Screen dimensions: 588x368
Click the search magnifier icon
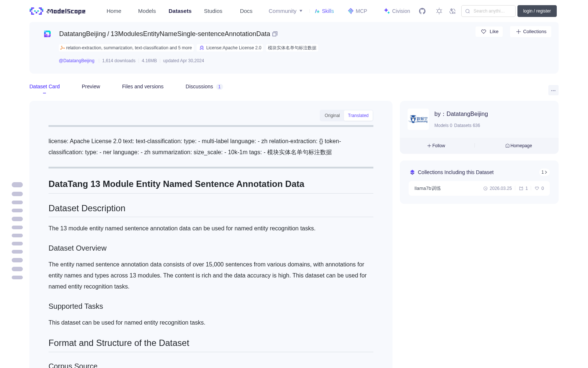[x=468, y=11]
